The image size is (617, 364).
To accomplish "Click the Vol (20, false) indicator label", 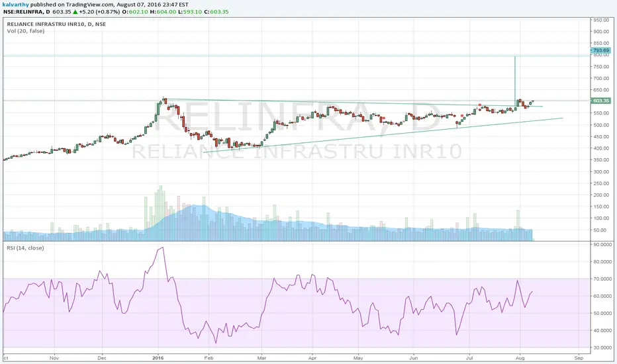I will (26, 31).
